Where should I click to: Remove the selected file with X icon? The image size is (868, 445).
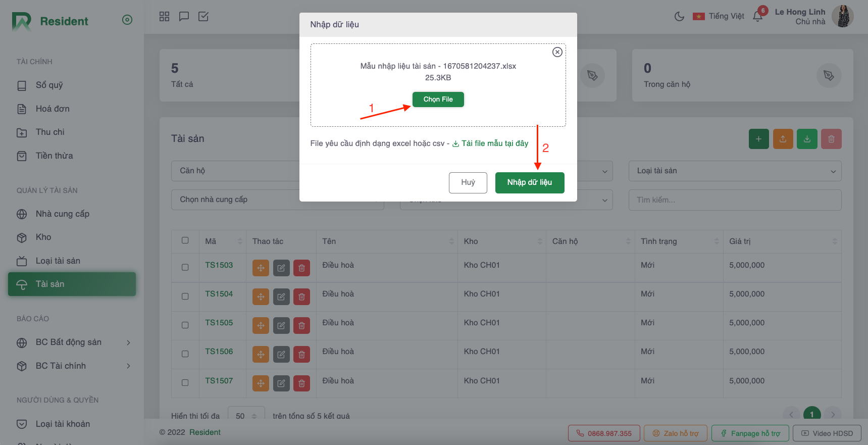[557, 52]
